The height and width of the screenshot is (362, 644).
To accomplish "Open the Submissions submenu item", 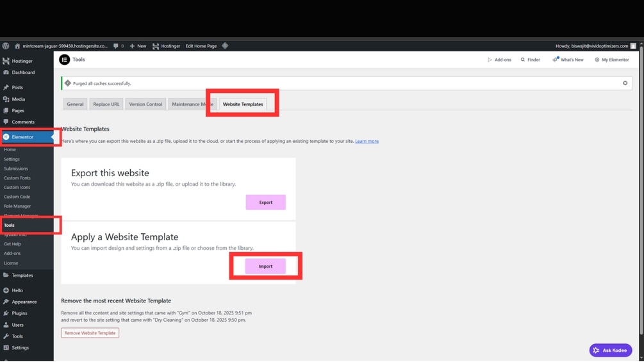I will 16,169.
